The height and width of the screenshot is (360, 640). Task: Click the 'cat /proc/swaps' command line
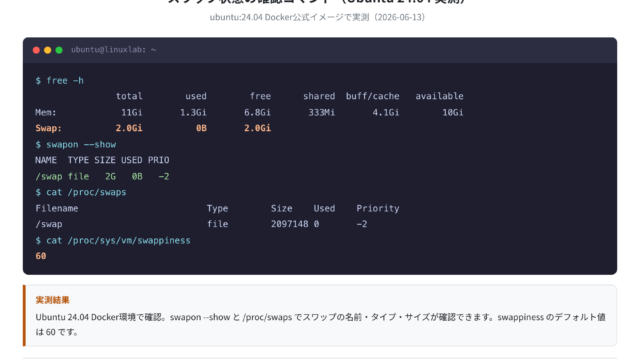[x=81, y=192]
